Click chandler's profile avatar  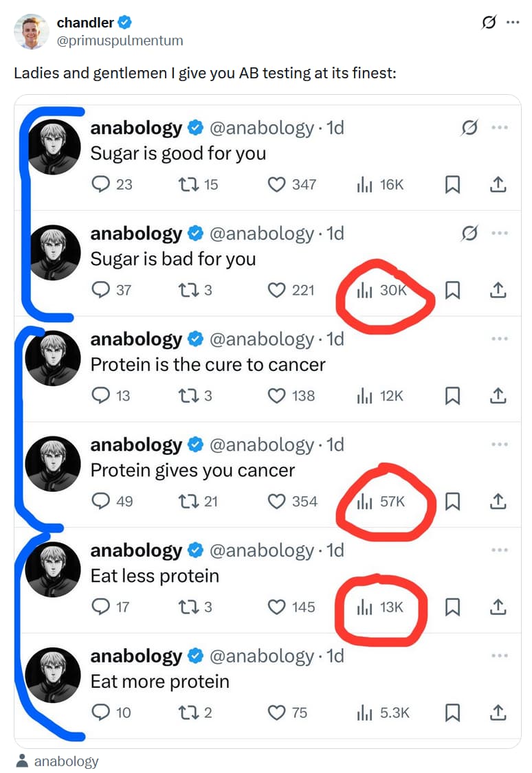(x=32, y=32)
